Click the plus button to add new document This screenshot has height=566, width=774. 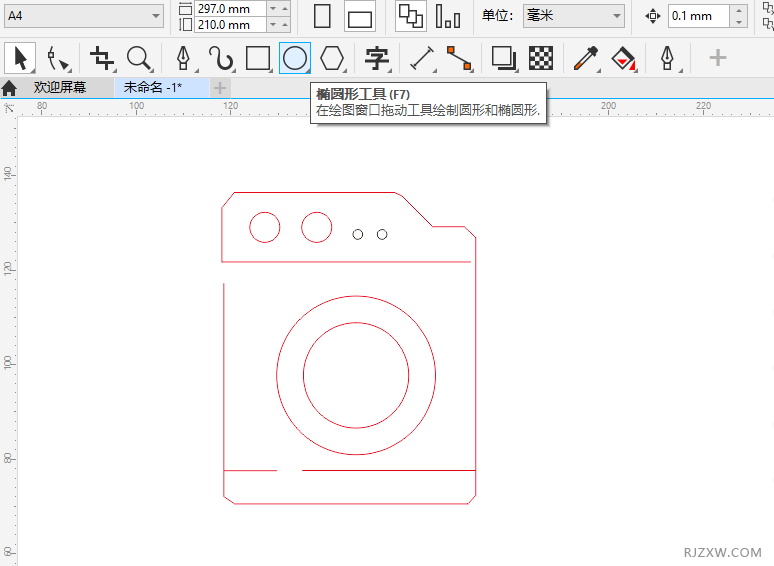220,88
